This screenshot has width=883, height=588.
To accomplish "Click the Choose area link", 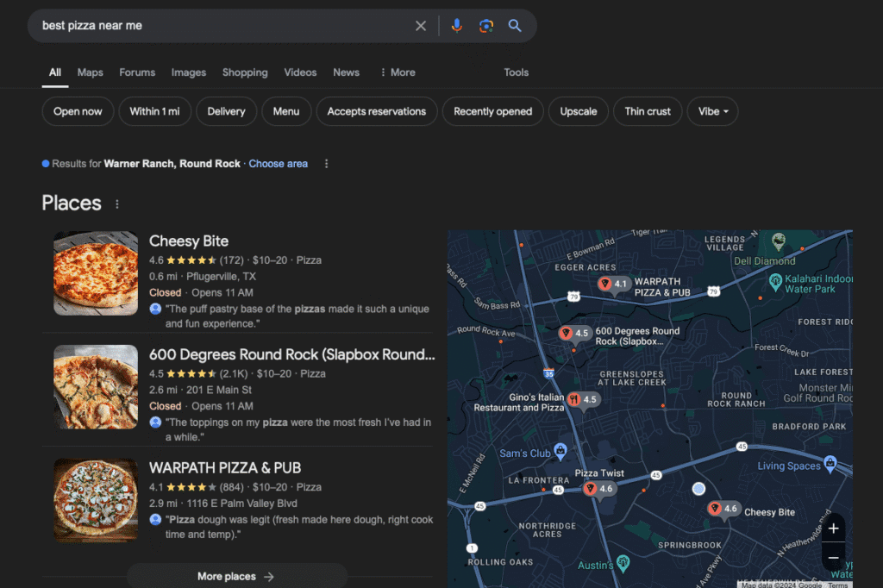I will tap(278, 164).
